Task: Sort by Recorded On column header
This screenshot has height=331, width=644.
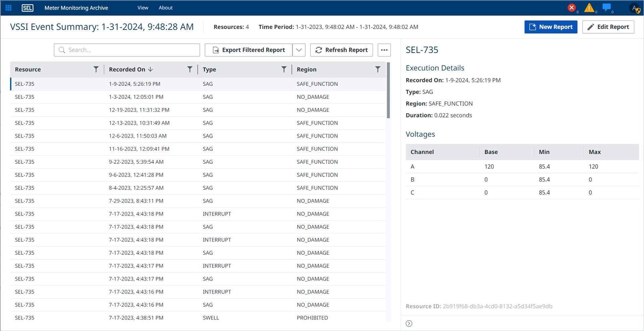Action: [127, 69]
